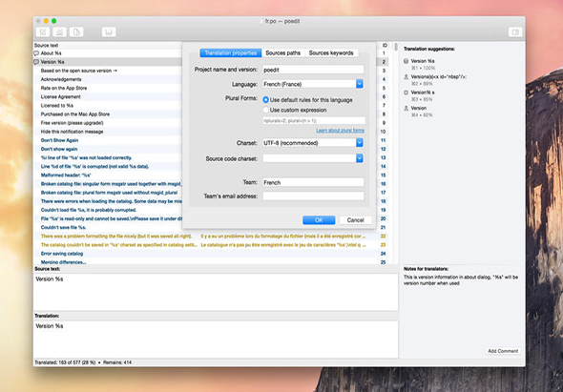Click the Version %s suggestion with 100% match
Image resolution: width=563 pixels, height=392 pixels.
[x=423, y=64]
